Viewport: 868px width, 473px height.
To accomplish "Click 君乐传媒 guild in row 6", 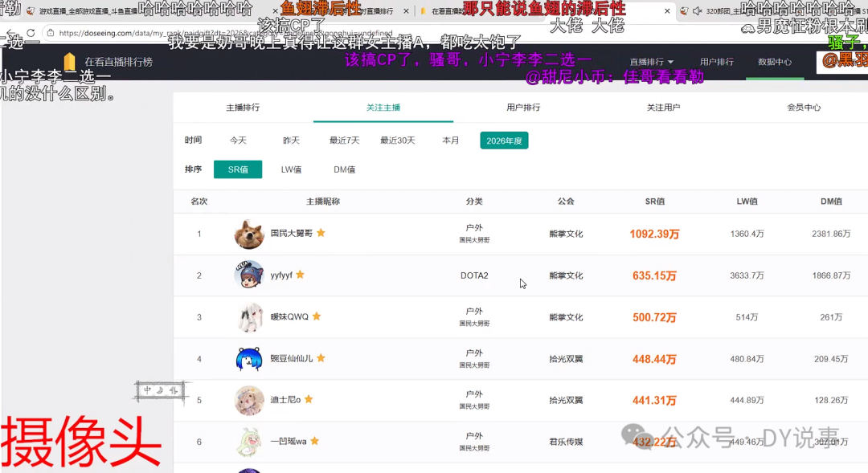I will coord(566,442).
